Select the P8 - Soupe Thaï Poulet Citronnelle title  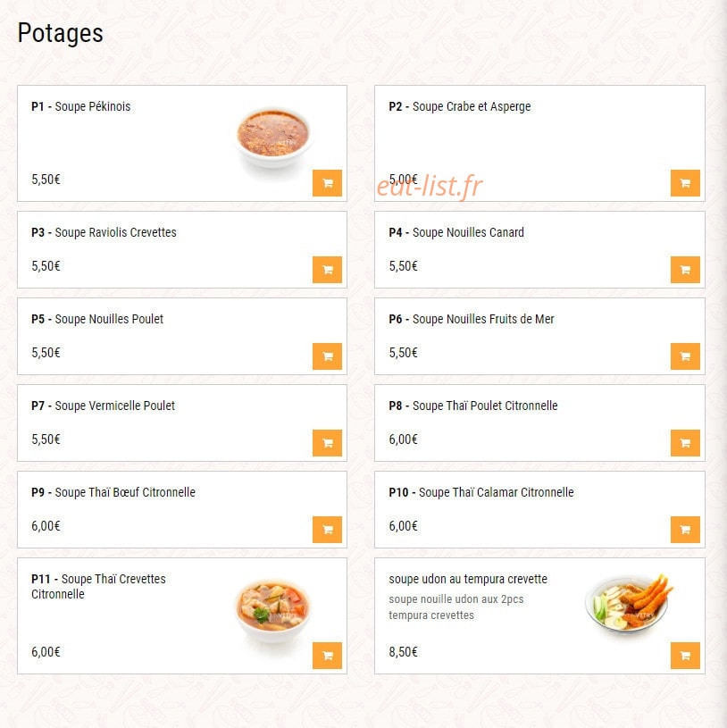pos(473,406)
